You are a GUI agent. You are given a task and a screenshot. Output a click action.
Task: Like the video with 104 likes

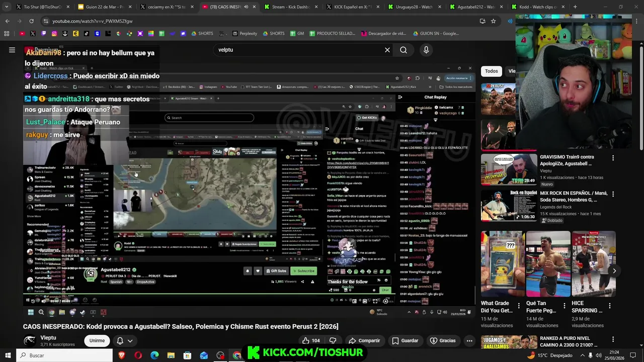pos(311,340)
